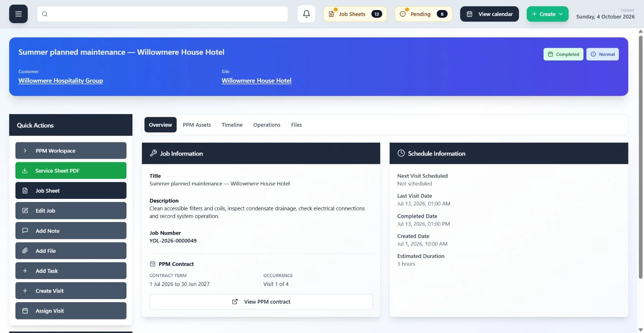Open the hamburger menu
Screen dimensions: 644x333
tap(18, 14)
